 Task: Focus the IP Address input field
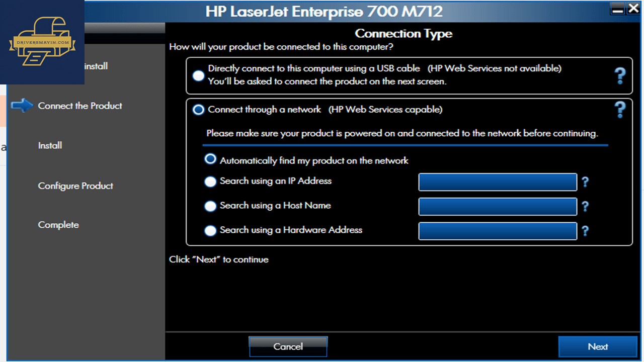pos(498,182)
